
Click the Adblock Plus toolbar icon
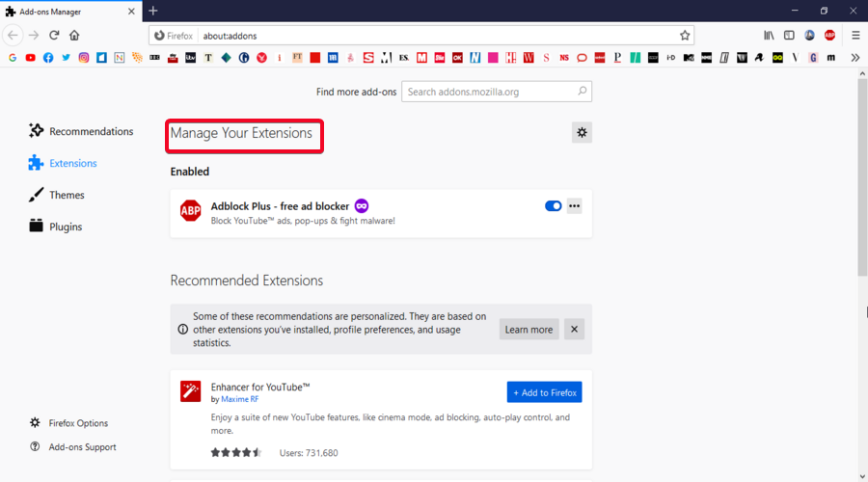coord(828,36)
